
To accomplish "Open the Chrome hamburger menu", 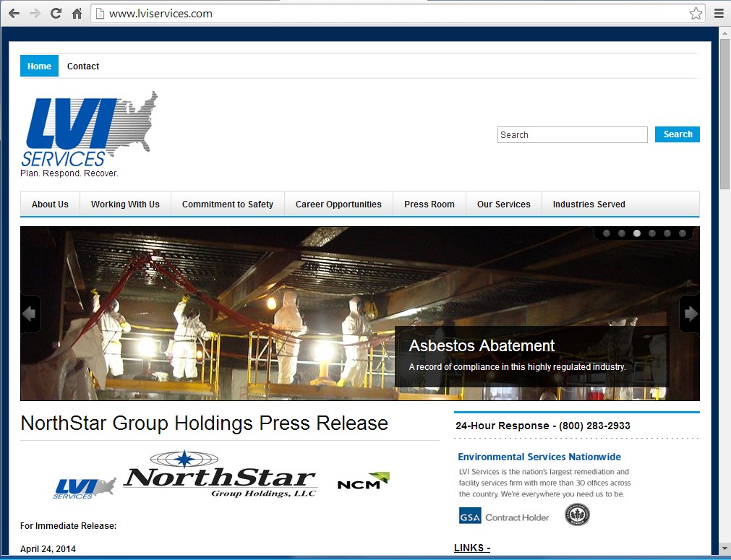I will (x=719, y=14).
